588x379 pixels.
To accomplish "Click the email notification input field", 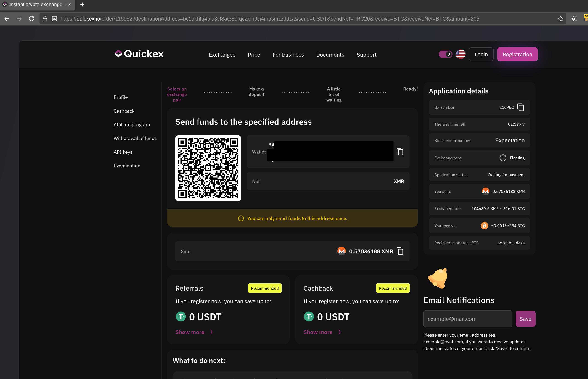I will (467, 319).
